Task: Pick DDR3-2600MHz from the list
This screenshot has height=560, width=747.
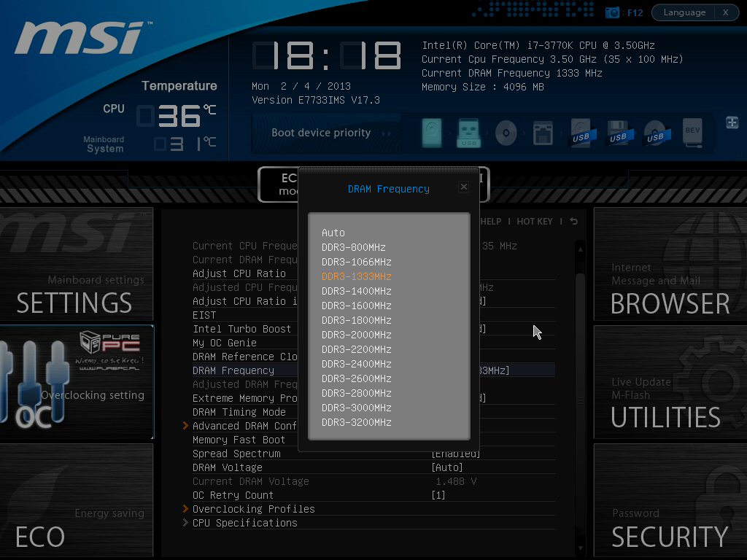Action: coord(356,378)
